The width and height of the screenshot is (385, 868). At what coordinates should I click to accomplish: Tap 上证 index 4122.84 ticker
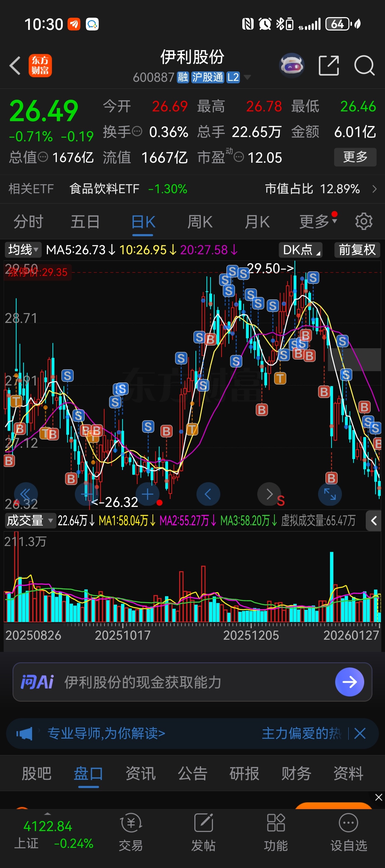click(x=54, y=835)
